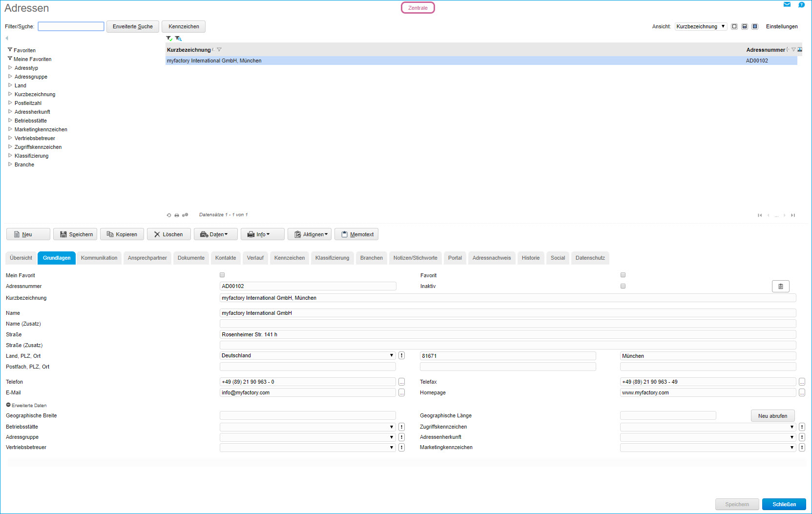
Task: Click the print icon below the list
Action: point(177,215)
